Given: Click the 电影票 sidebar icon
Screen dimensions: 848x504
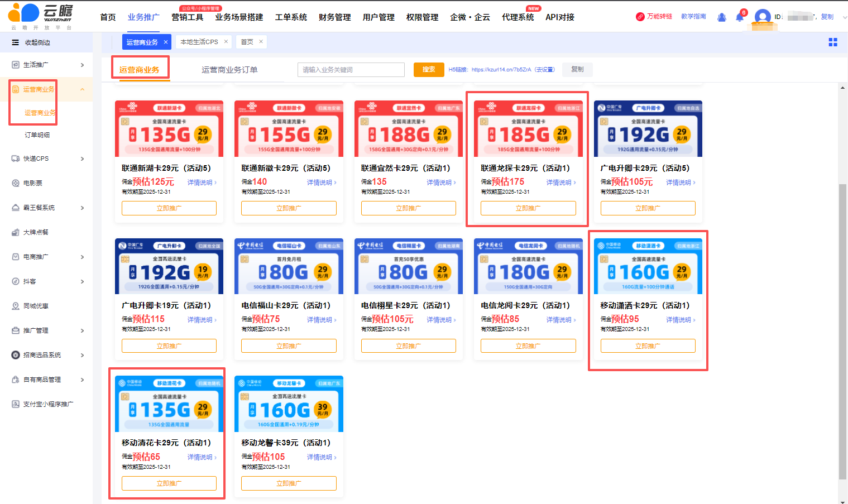Looking at the screenshot, I should pos(16,183).
